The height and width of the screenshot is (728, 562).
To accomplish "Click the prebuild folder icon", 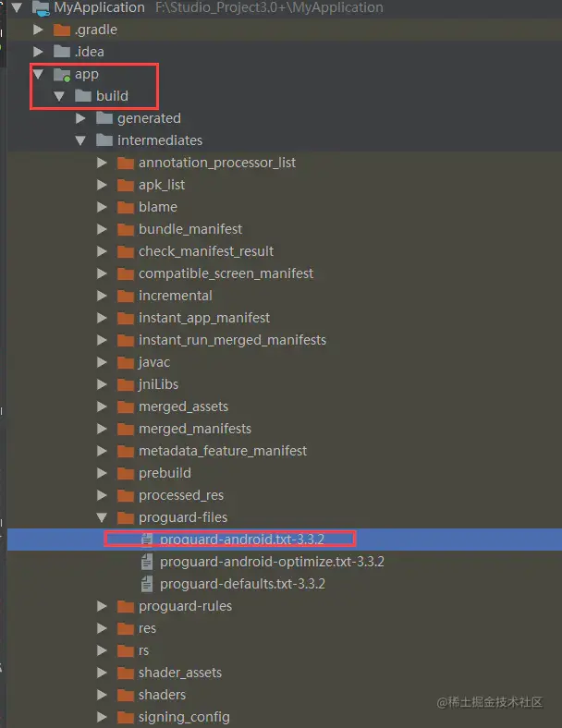I will (x=126, y=473).
